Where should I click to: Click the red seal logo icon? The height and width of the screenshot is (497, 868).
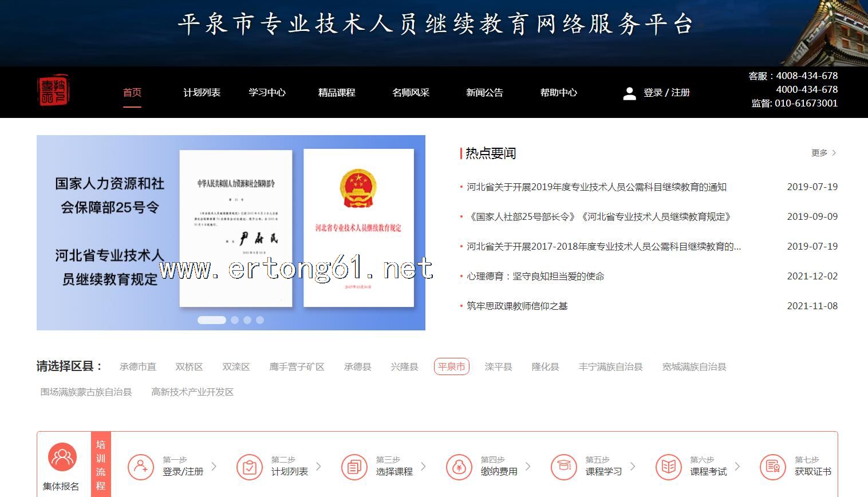(x=53, y=92)
